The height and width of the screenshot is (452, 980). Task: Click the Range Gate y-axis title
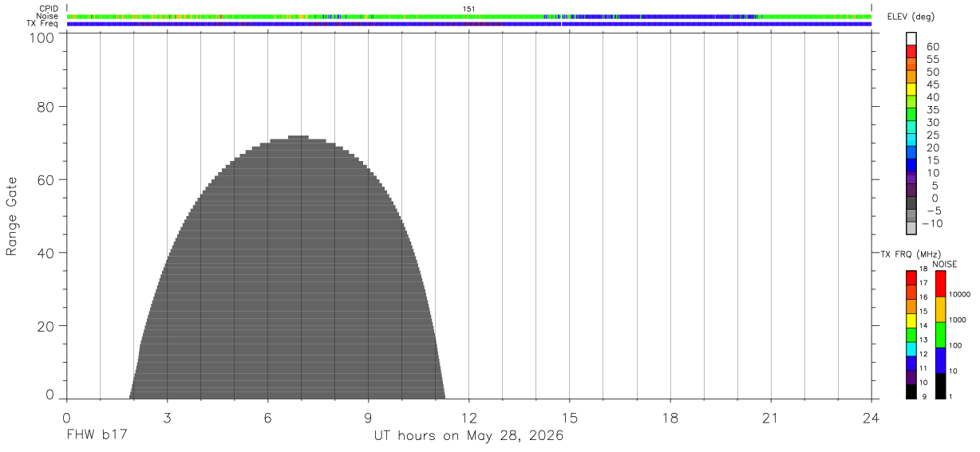pos(12,216)
